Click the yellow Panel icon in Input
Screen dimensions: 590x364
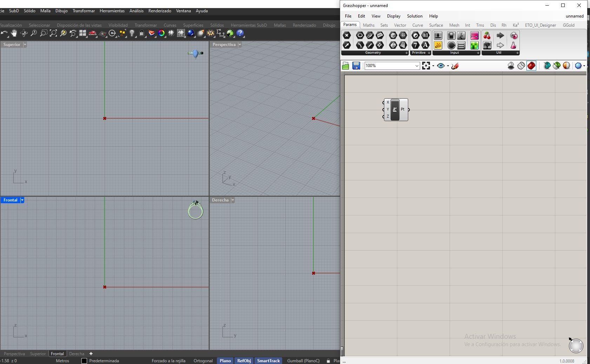tap(438, 45)
